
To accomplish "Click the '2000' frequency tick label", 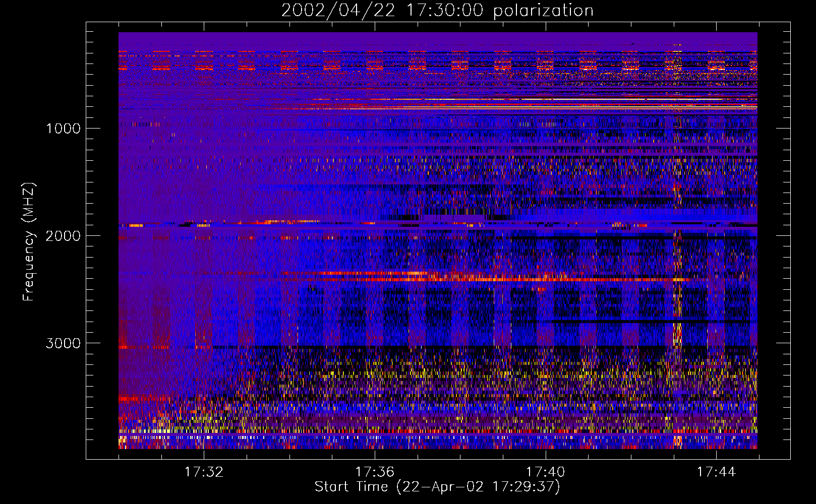I will pyautogui.click(x=63, y=236).
